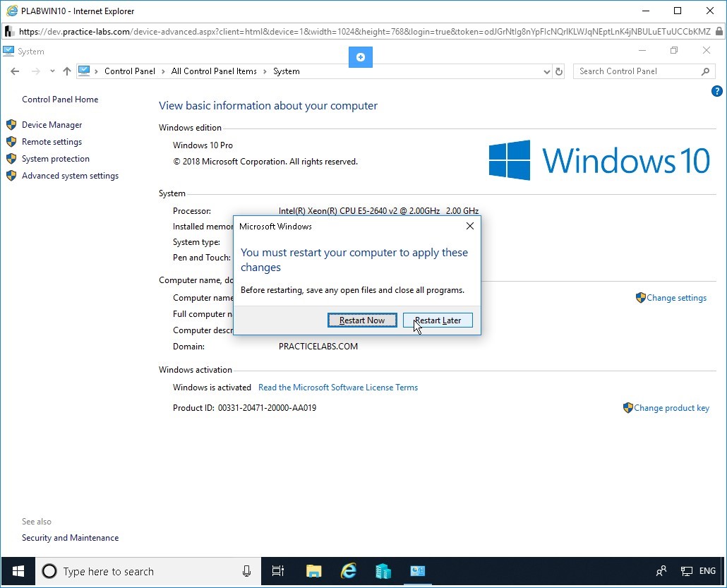This screenshot has width=727, height=588.
Task: Click the shield icon beside Device Manager
Action: pos(11,125)
